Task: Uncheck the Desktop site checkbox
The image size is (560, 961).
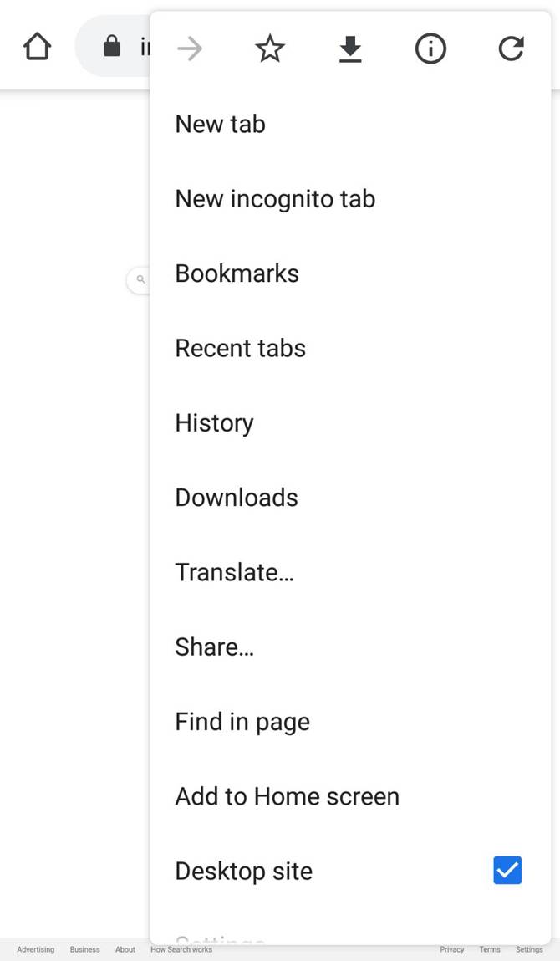Action: pyautogui.click(x=507, y=870)
